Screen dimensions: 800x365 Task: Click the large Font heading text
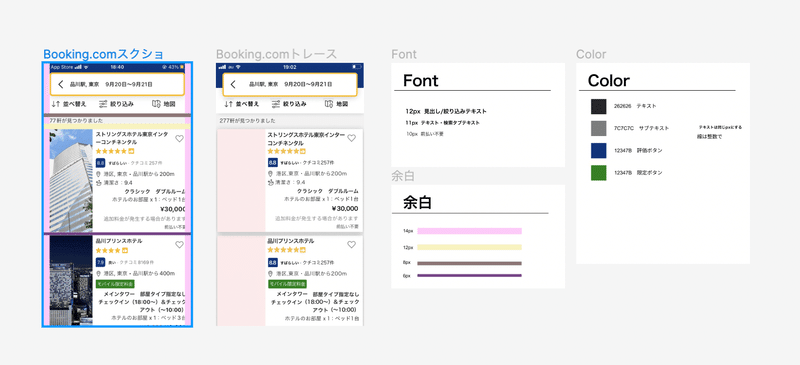pos(420,80)
